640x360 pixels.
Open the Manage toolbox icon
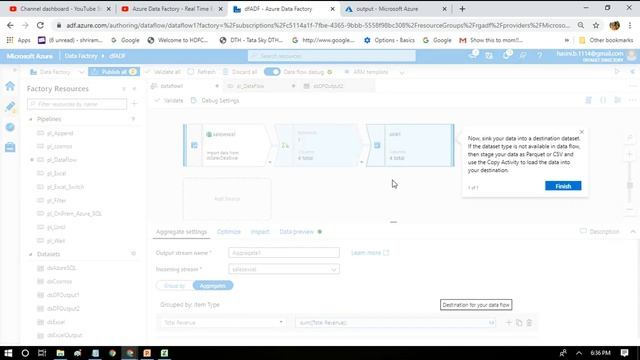(10, 147)
